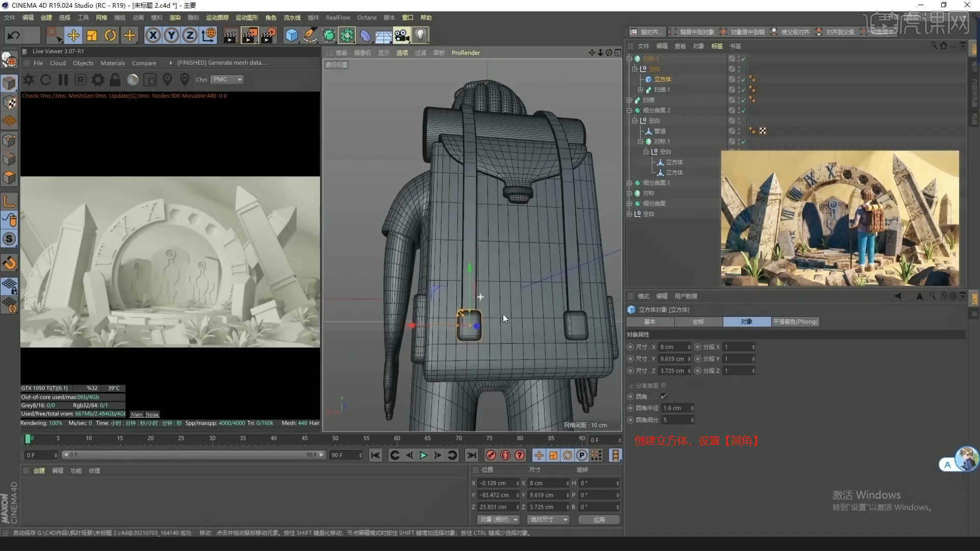Image resolution: width=980 pixels, height=551 pixels.
Task: Toggle the 分离表面 checkbox
Action: (664, 386)
